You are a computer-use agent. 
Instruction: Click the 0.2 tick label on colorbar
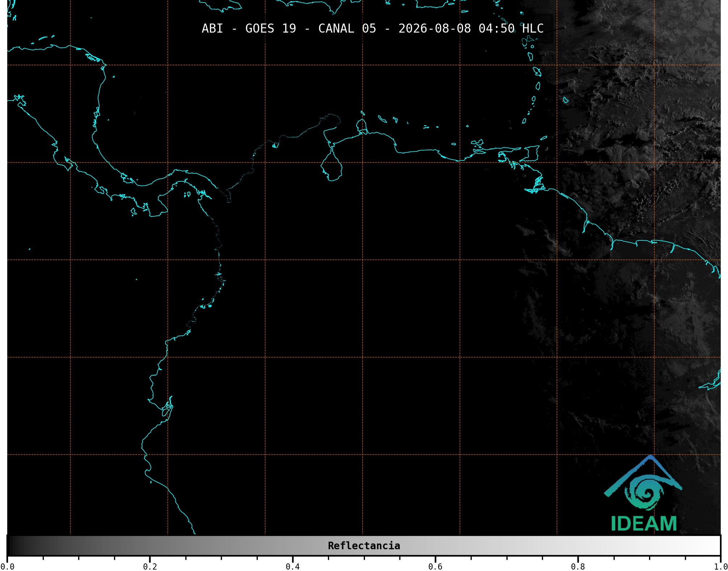[x=150, y=566]
